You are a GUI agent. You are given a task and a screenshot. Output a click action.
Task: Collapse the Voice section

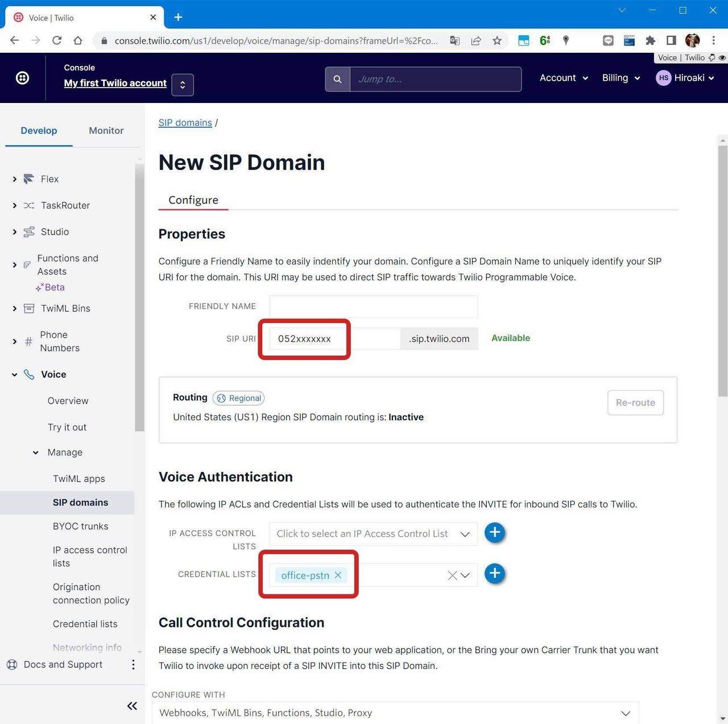[14, 374]
